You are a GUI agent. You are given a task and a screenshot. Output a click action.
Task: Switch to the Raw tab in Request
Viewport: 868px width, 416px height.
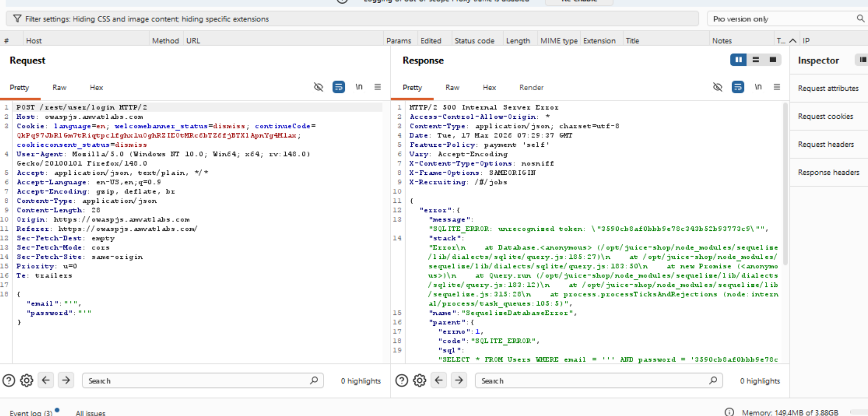click(59, 88)
